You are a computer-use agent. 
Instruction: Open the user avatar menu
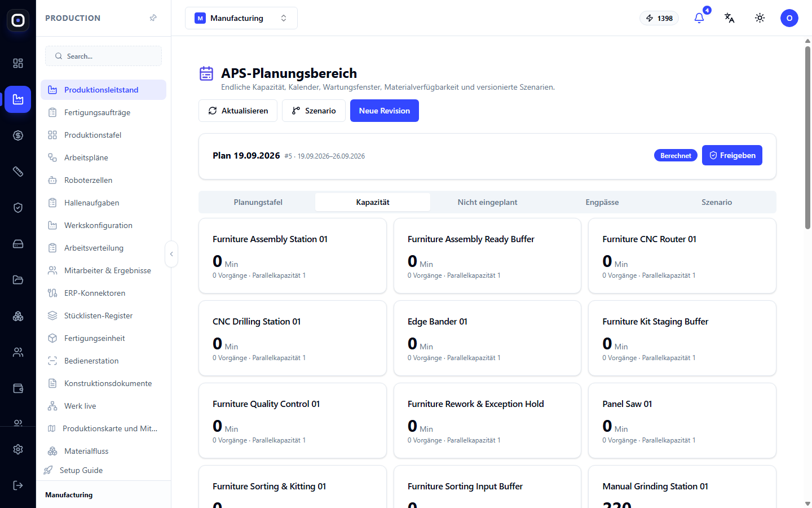coord(789,18)
